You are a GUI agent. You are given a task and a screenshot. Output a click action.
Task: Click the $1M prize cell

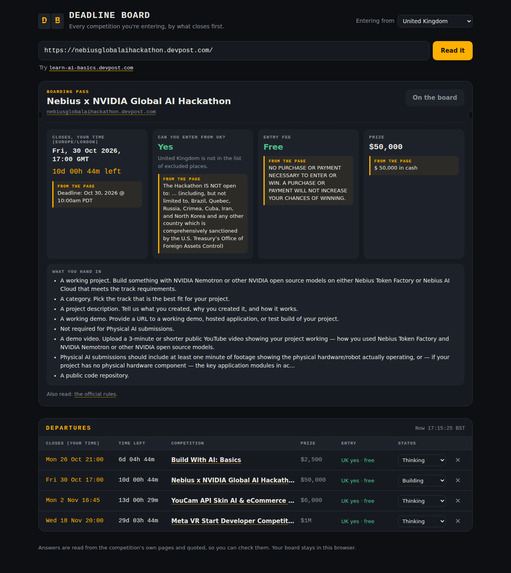pos(306,521)
